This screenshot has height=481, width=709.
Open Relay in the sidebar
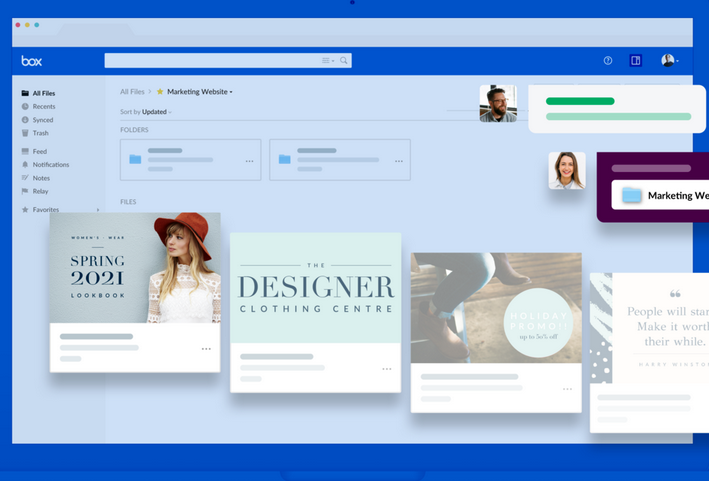pos(40,191)
